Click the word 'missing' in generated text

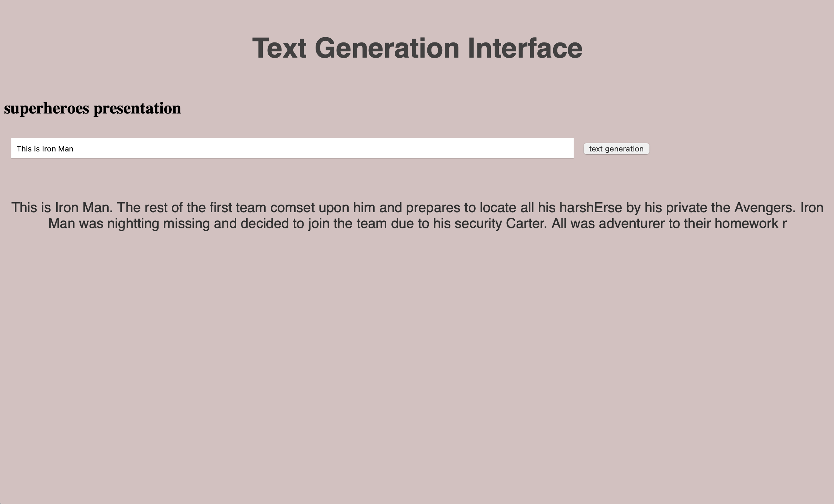point(186,224)
